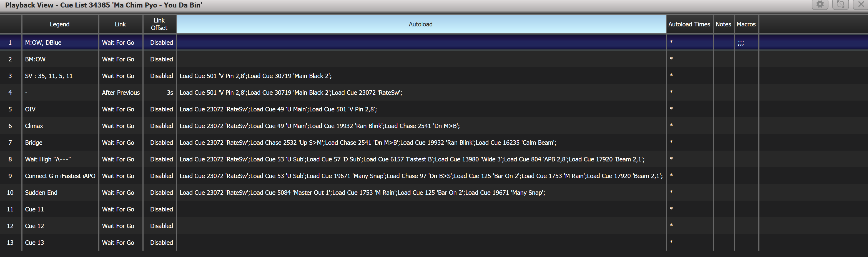Click the Link Offset column header

coord(159,24)
